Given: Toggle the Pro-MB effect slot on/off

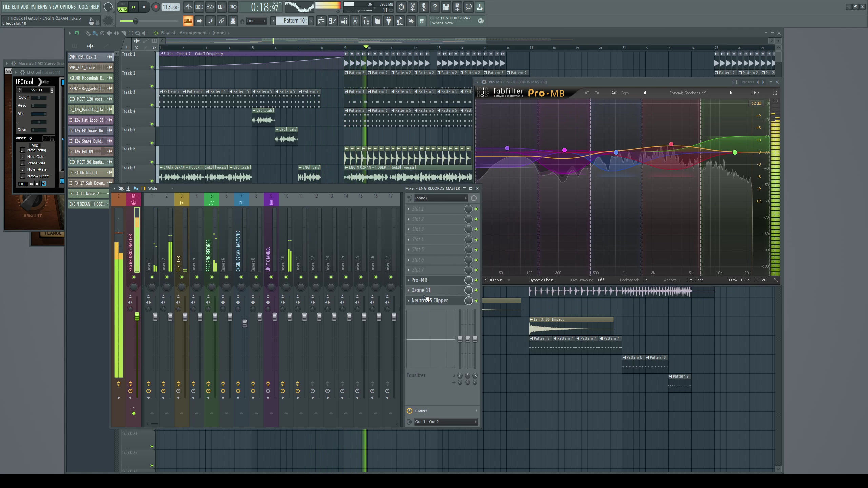Looking at the screenshot, I should point(476,280).
